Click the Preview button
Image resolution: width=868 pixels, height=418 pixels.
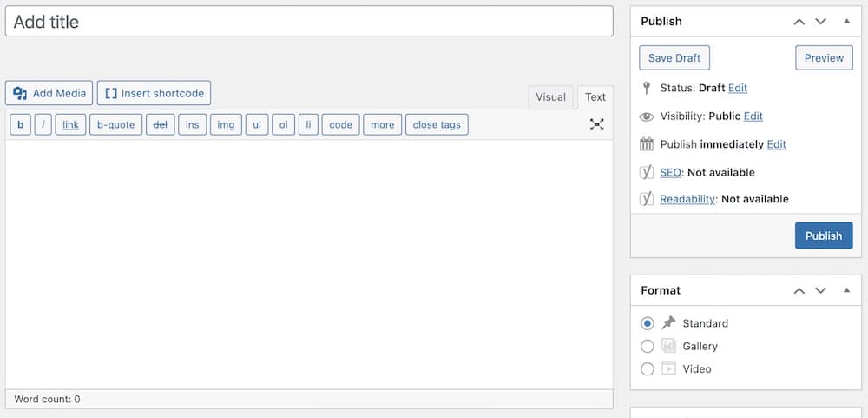coord(824,57)
